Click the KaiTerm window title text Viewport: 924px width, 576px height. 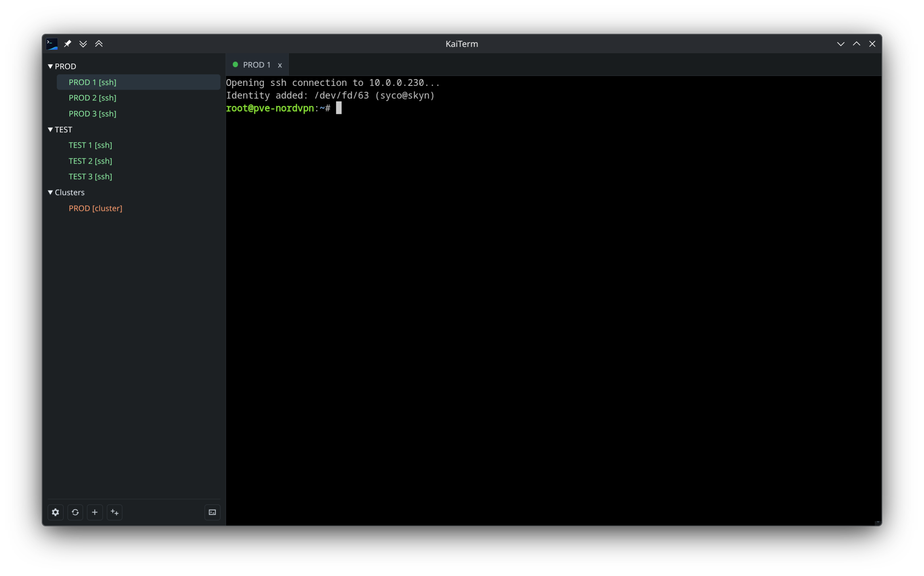coord(462,44)
